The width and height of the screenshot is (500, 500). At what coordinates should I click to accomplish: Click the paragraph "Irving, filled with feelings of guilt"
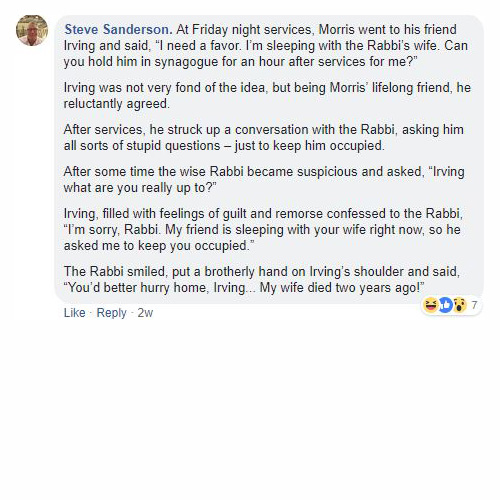(x=263, y=229)
